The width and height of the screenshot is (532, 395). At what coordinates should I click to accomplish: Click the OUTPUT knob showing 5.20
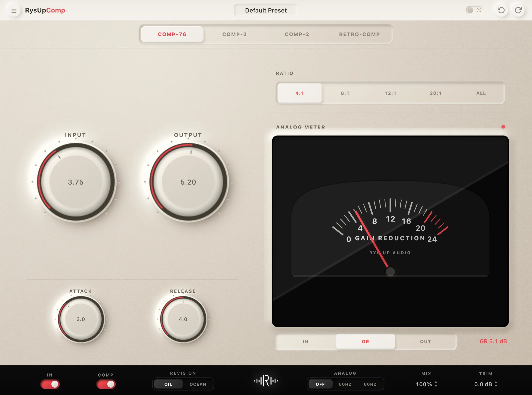[x=188, y=182]
